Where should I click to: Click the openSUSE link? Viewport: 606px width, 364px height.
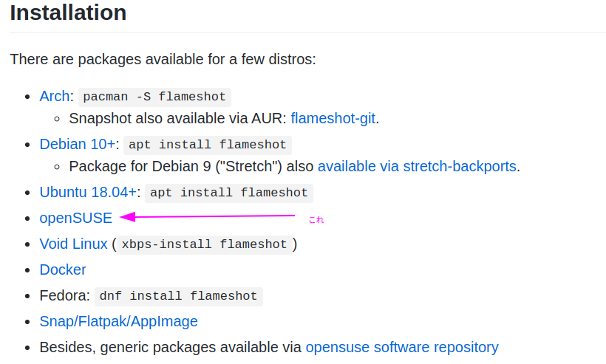[75, 218]
